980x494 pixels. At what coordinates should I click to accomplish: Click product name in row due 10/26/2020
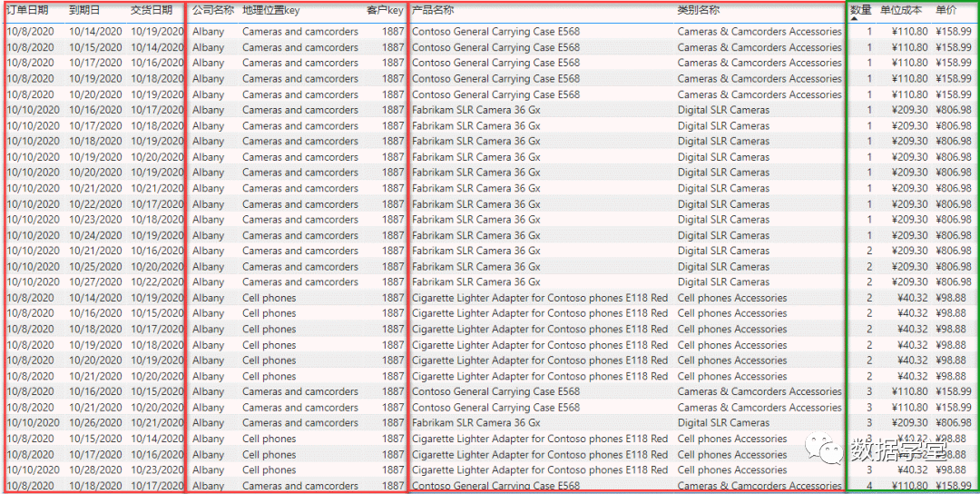(x=476, y=422)
